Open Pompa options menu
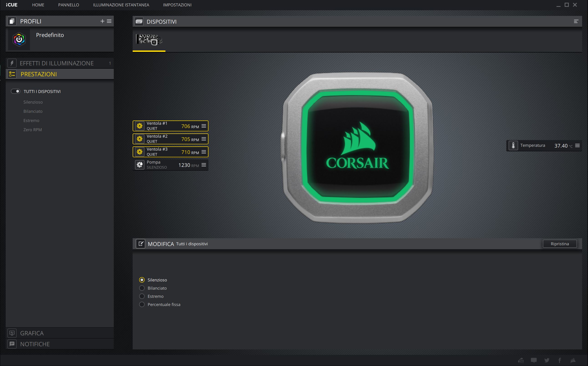The height and width of the screenshot is (366, 588). coord(204,165)
